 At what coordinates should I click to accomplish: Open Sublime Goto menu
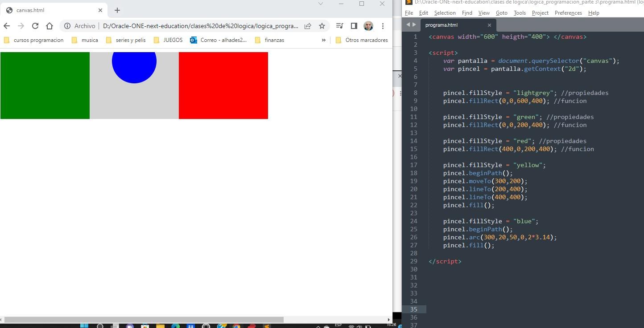[x=501, y=13]
